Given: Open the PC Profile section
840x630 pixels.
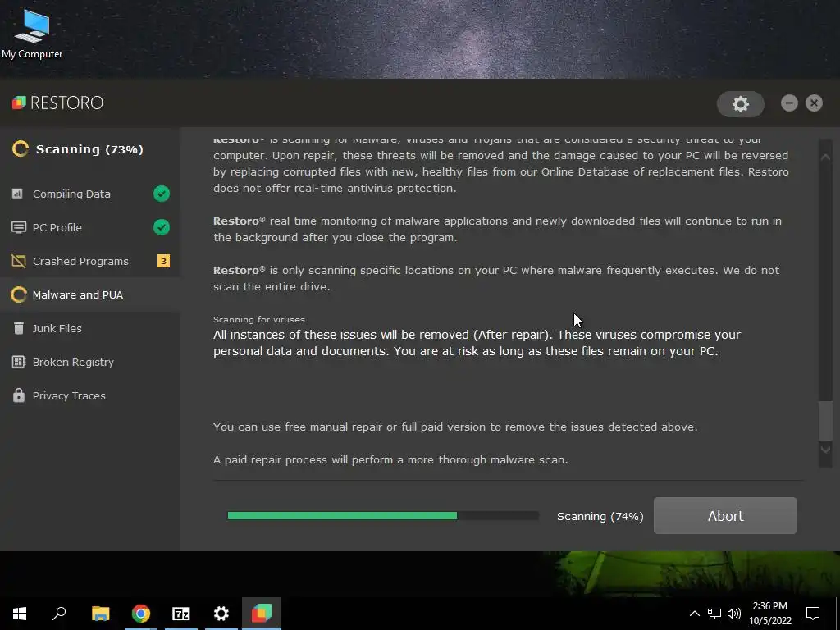Looking at the screenshot, I should (x=90, y=227).
